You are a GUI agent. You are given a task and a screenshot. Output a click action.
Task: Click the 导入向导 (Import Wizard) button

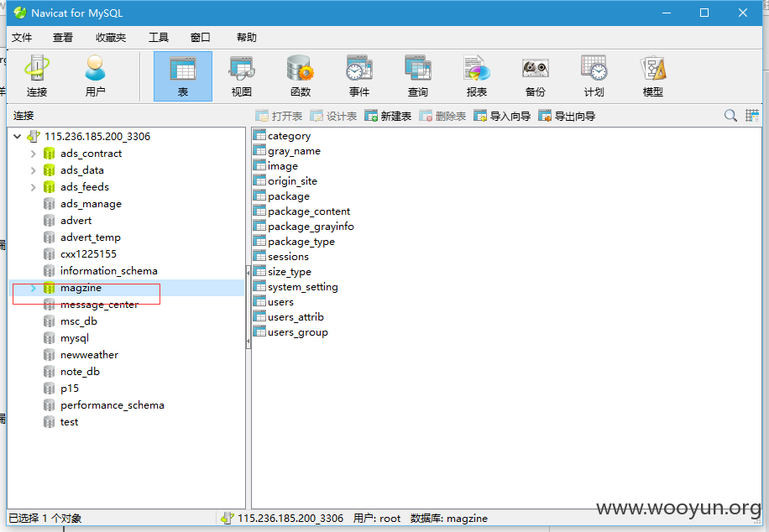click(x=502, y=116)
